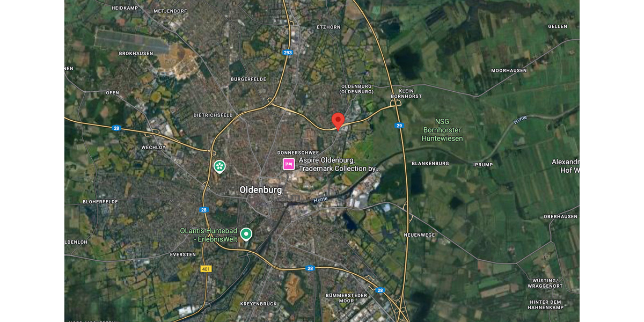Click the 293 road shield
Image resolution: width=644 pixels, height=322 pixels.
tap(288, 53)
